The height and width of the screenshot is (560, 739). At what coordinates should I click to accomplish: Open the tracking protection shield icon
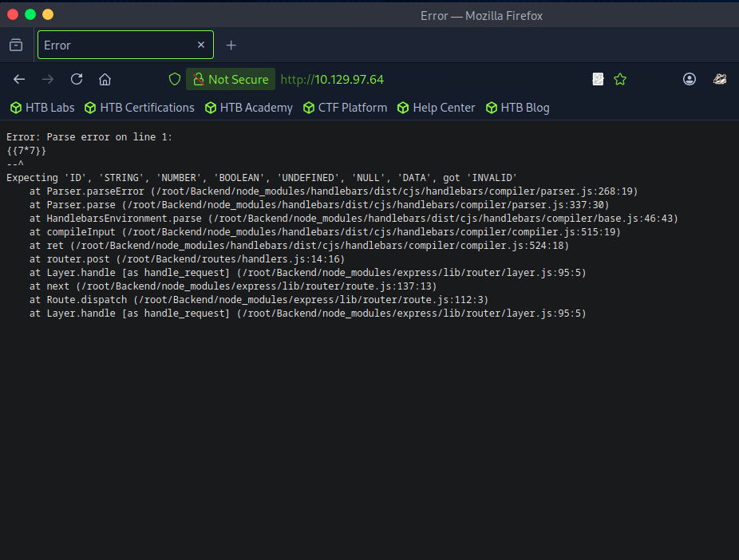(x=175, y=79)
